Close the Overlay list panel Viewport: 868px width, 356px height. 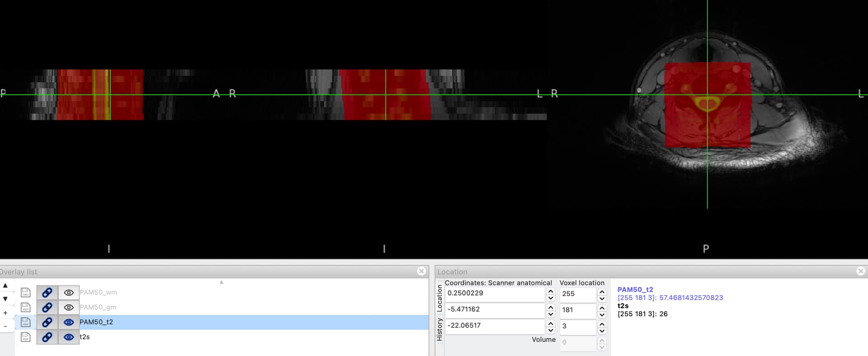click(421, 271)
